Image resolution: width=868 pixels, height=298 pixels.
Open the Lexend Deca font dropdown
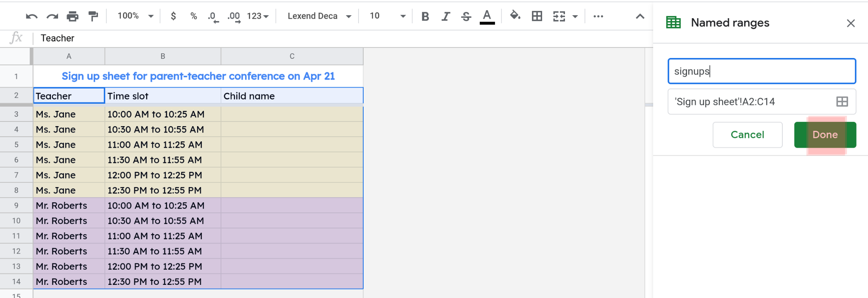[320, 16]
